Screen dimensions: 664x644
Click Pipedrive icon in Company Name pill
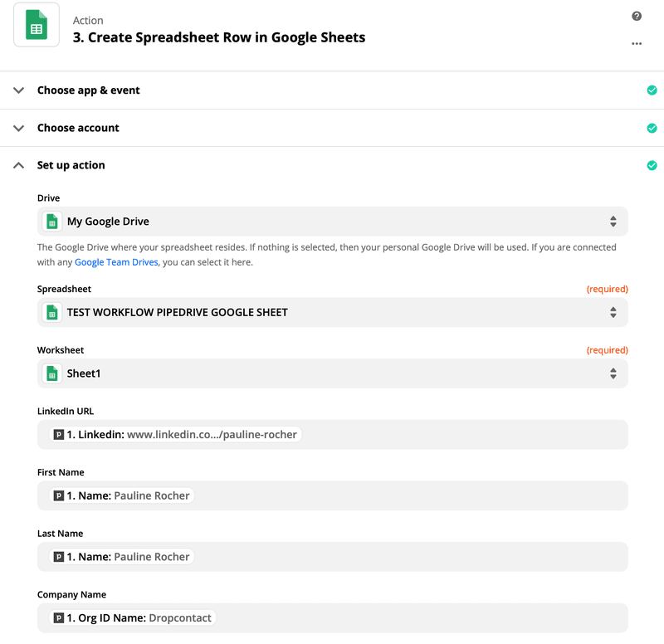(x=59, y=618)
